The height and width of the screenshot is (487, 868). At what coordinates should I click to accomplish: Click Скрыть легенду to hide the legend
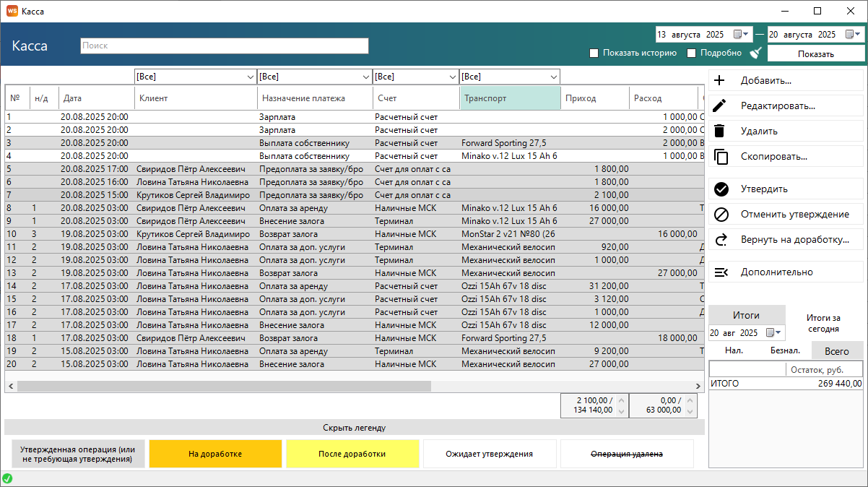pos(354,428)
